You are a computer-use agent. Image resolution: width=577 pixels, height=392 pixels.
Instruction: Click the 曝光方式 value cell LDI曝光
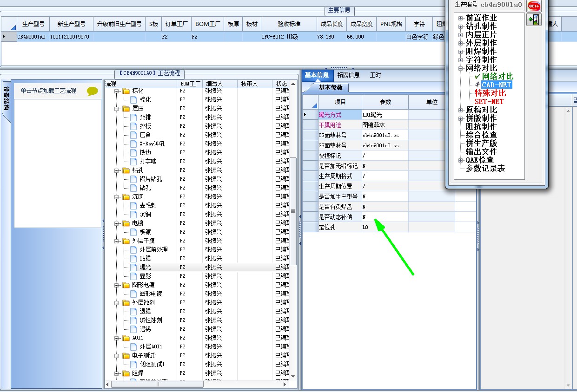385,114
